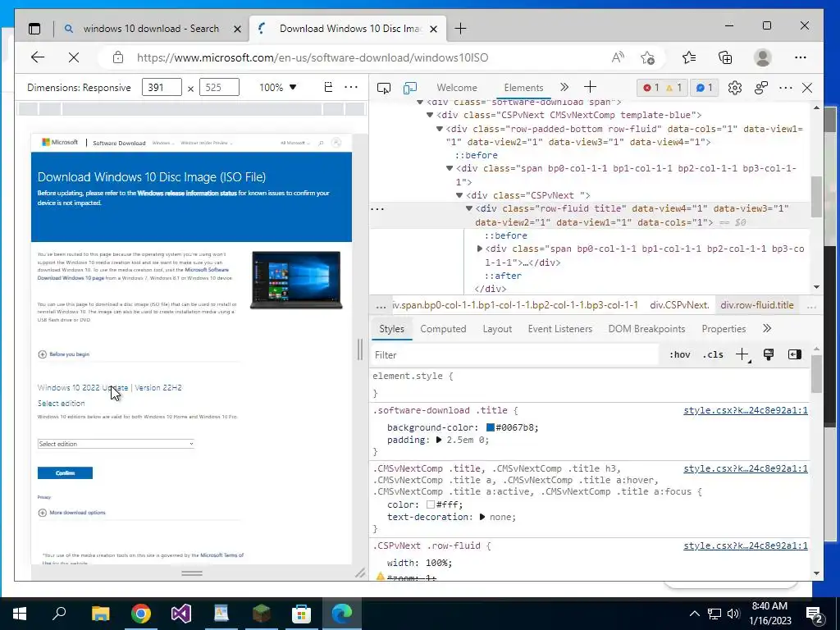840x630 pixels.
Task: Toggle the :hov element state panel
Action: (x=680, y=354)
